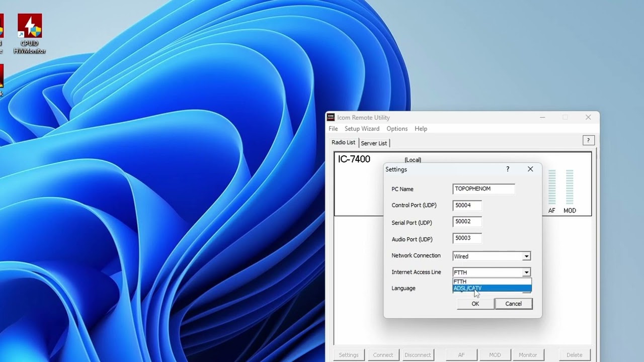Confirm settings with the OK button
644x362 pixels.
point(475,304)
